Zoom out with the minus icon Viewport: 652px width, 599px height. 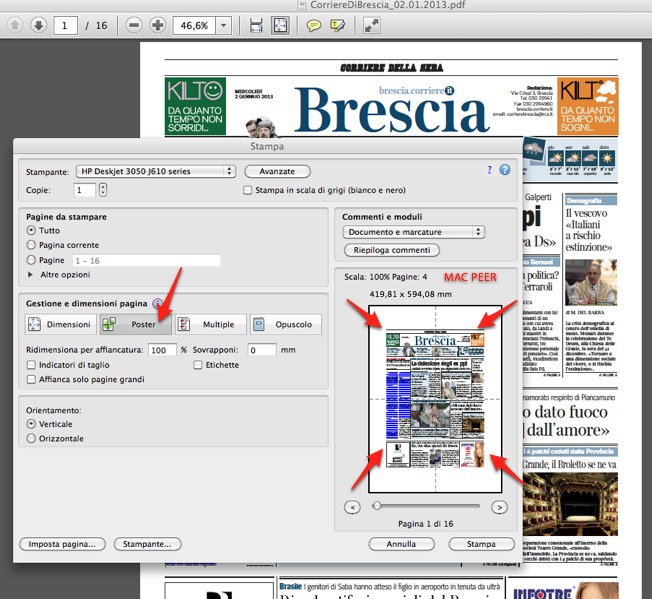coord(134,25)
